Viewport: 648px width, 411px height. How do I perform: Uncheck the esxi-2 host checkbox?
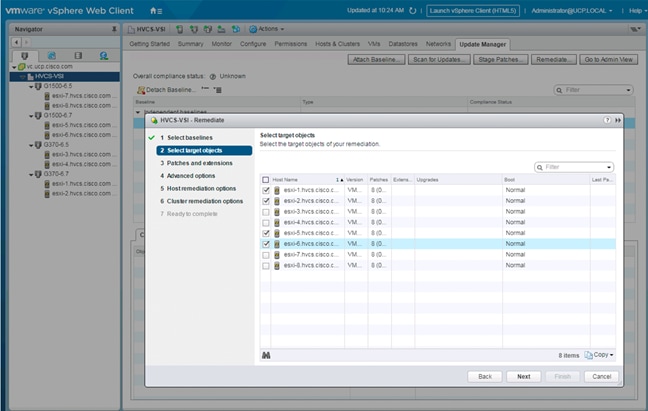[266, 201]
